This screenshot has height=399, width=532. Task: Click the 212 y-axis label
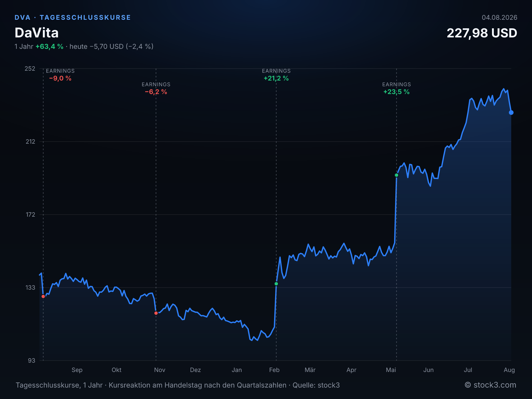(30, 142)
